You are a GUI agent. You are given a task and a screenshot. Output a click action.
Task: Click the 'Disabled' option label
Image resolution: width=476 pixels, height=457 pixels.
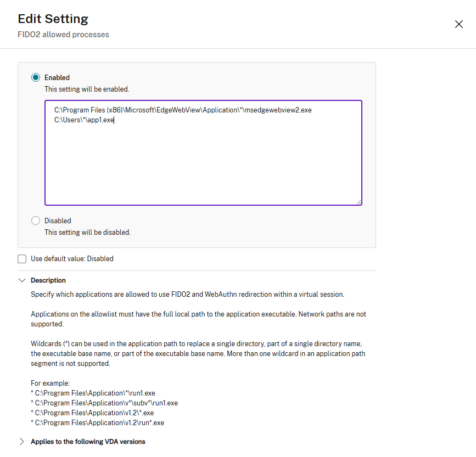(x=58, y=221)
